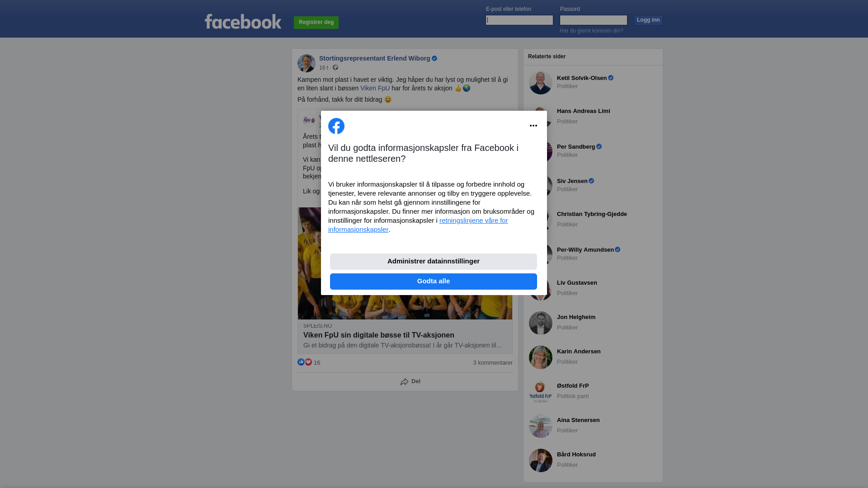
Task: Click the globe public-visibility icon by timestamp
Action: coord(335,67)
